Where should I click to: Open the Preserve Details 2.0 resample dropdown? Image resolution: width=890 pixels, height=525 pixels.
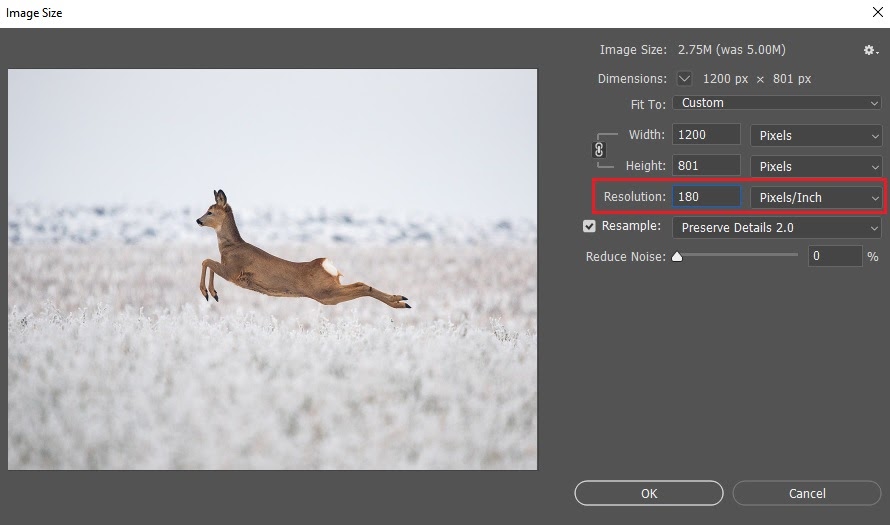click(776, 228)
